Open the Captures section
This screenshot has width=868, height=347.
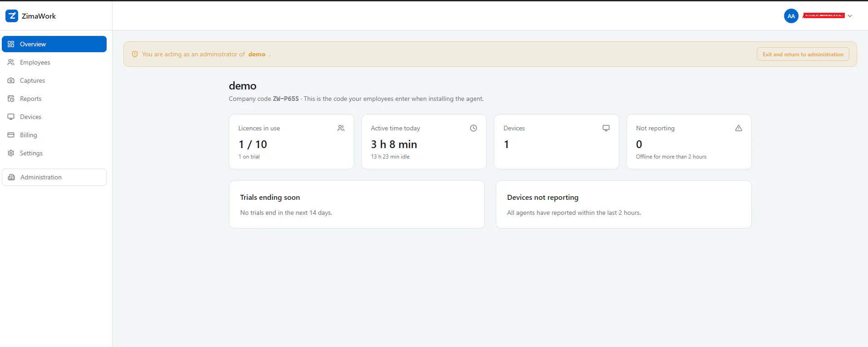tap(54, 80)
